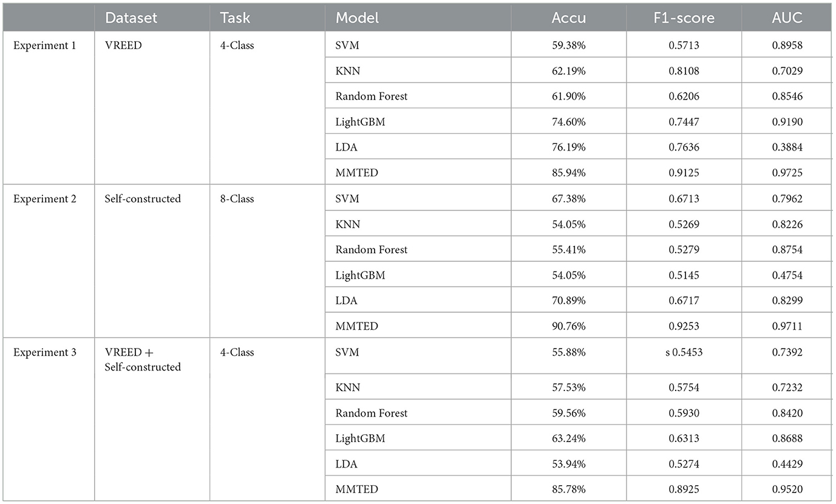Select the 85.94% accuracy cell
The image size is (836, 504).
[x=568, y=173]
